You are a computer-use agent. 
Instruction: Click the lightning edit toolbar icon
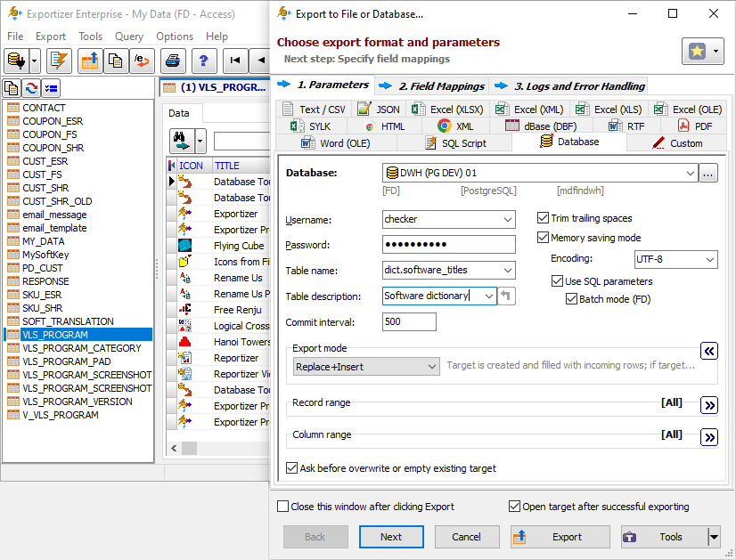(x=59, y=61)
